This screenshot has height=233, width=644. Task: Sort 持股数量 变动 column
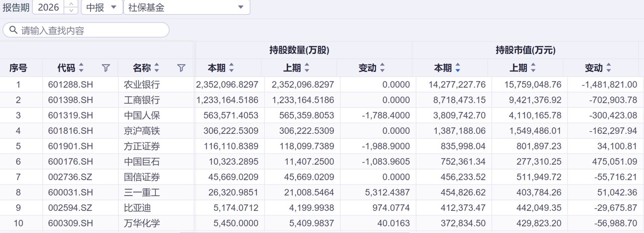click(x=382, y=68)
